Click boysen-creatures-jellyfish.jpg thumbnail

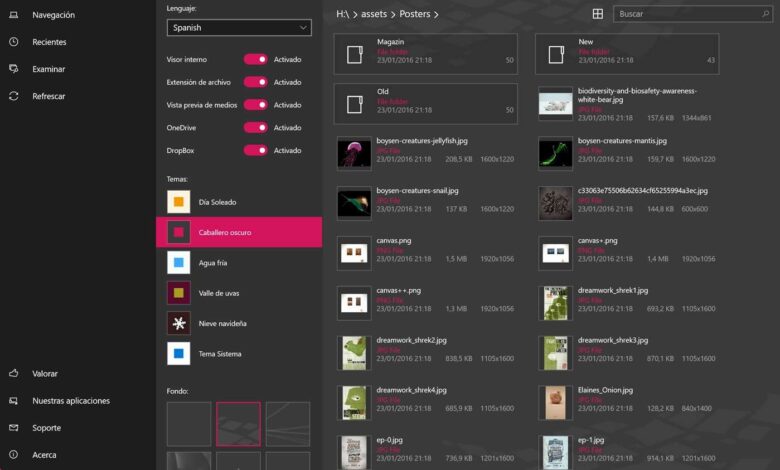pos(354,154)
